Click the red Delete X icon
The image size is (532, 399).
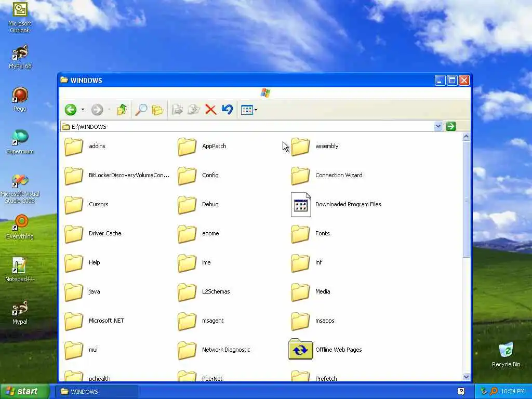click(x=211, y=110)
